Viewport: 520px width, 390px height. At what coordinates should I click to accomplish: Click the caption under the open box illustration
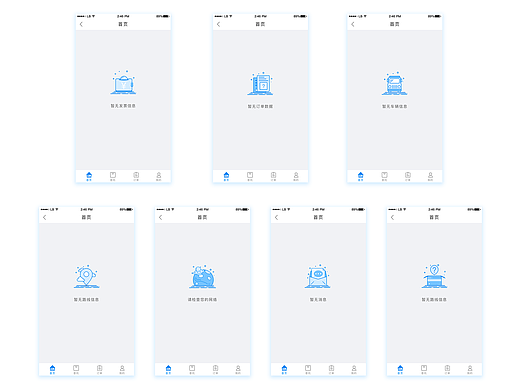coord(434,300)
